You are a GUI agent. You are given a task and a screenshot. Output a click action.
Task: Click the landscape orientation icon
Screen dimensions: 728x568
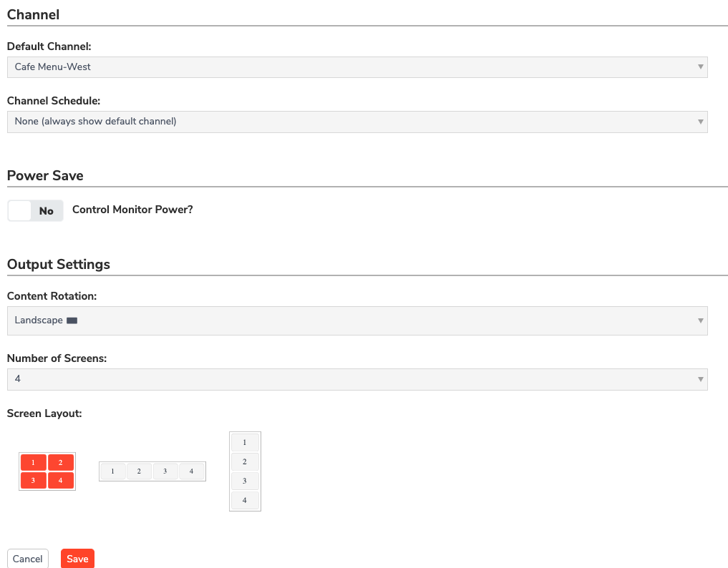point(72,320)
